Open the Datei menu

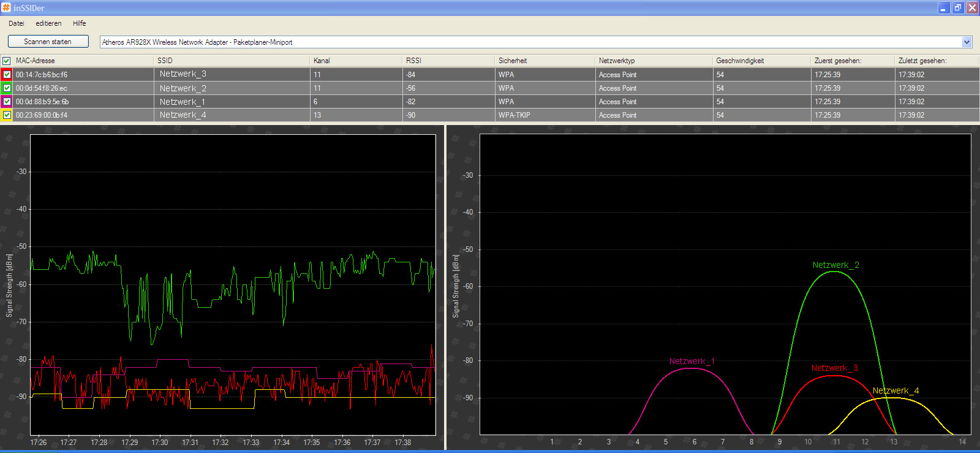(x=17, y=23)
